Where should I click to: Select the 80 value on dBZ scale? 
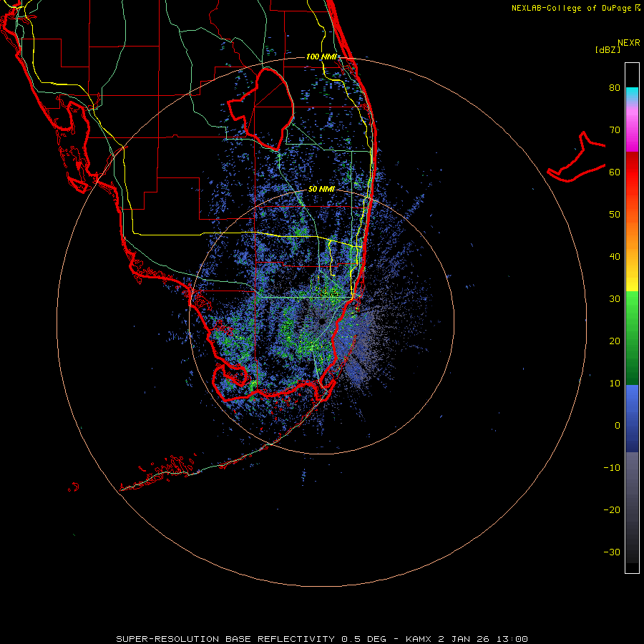[x=615, y=87]
